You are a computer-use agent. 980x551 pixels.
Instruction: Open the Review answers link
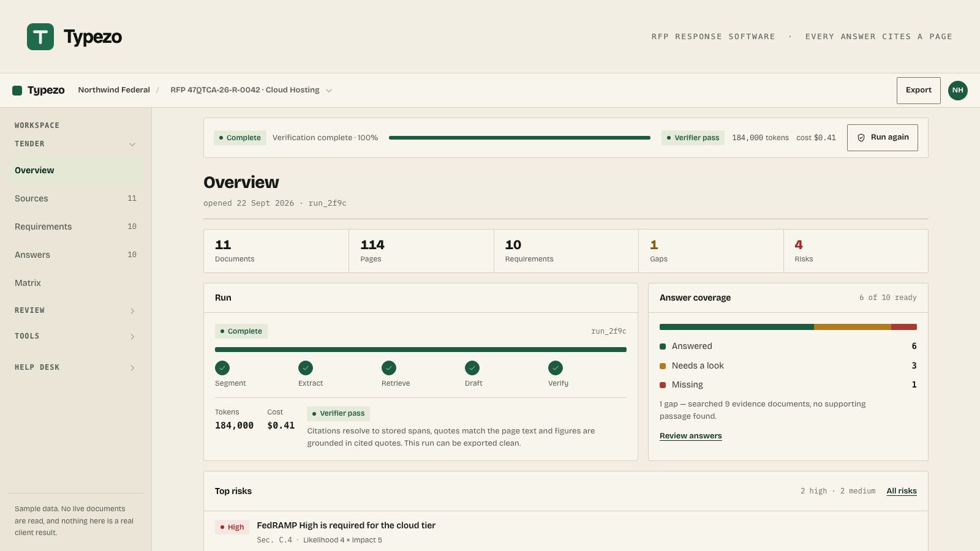691,436
